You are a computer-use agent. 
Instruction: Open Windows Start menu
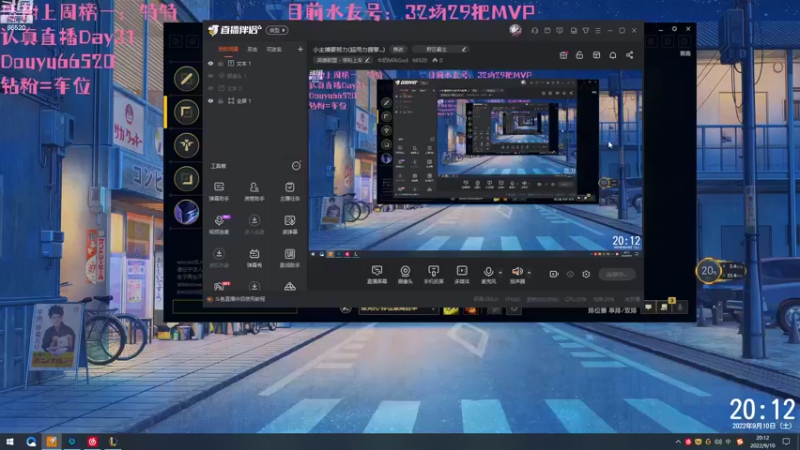coord(9,441)
